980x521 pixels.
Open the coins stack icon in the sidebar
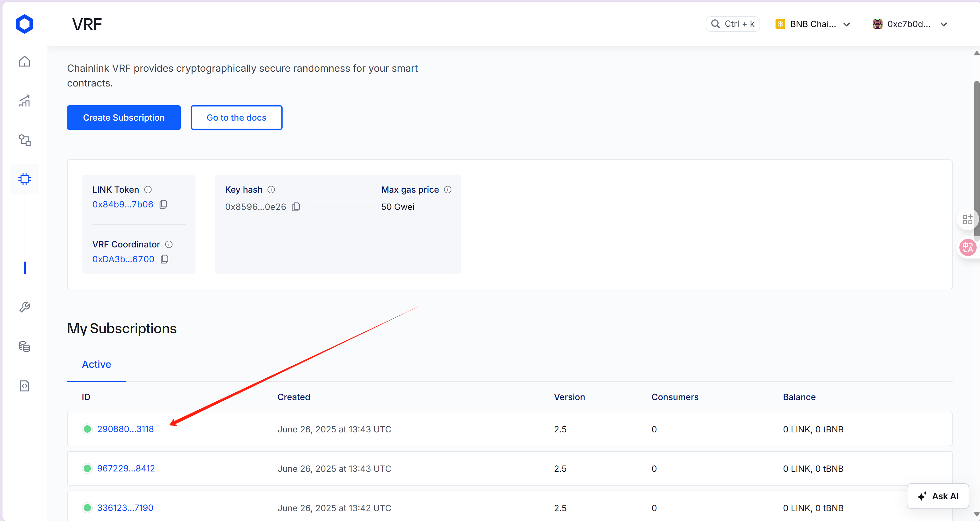(x=24, y=346)
